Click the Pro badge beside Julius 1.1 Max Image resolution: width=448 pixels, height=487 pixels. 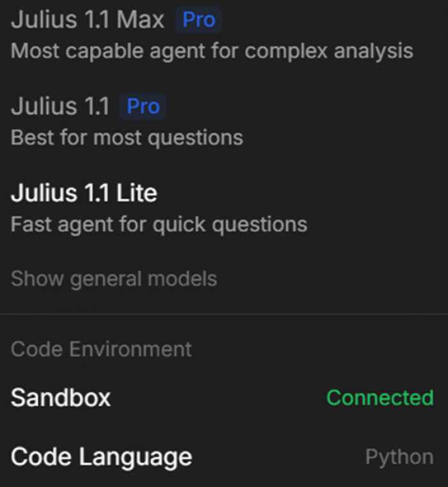tap(198, 20)
